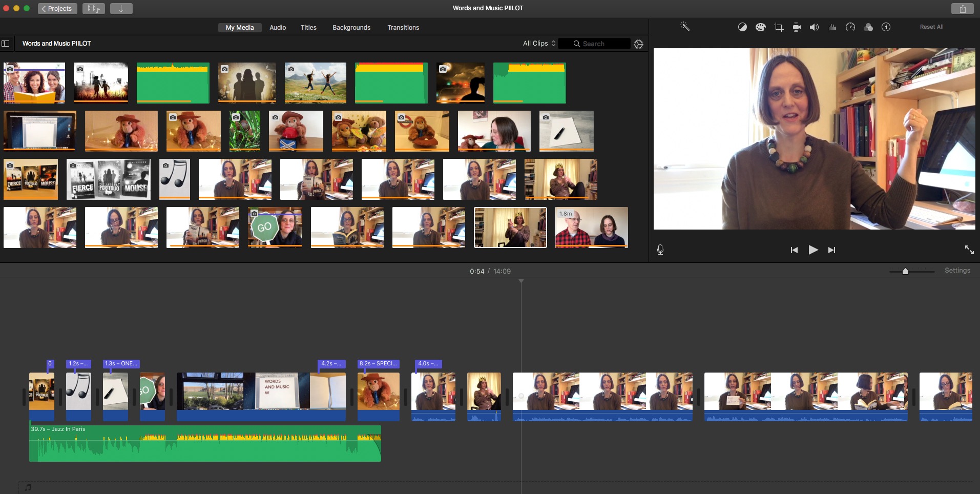Screen dimensions: 980x494
Task: Adjust the timeline zoom slider
Action: 905,271
